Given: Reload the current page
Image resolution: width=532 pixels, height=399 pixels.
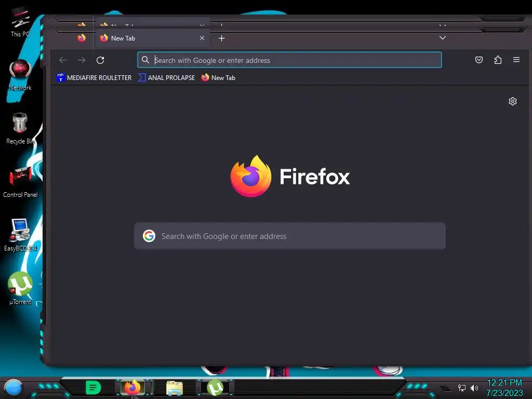Looking at the screenshot, I should pos(100,60).
